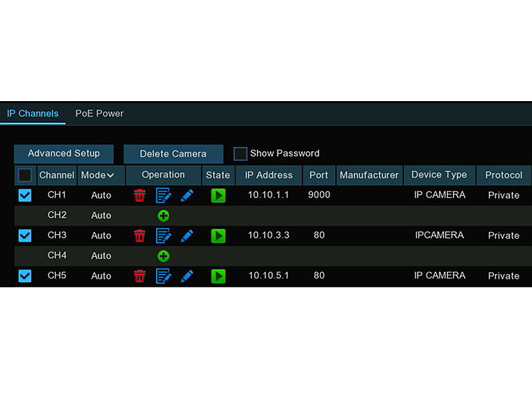Add a camera to CH2 with the plus icon

click(x=164, y=215)
